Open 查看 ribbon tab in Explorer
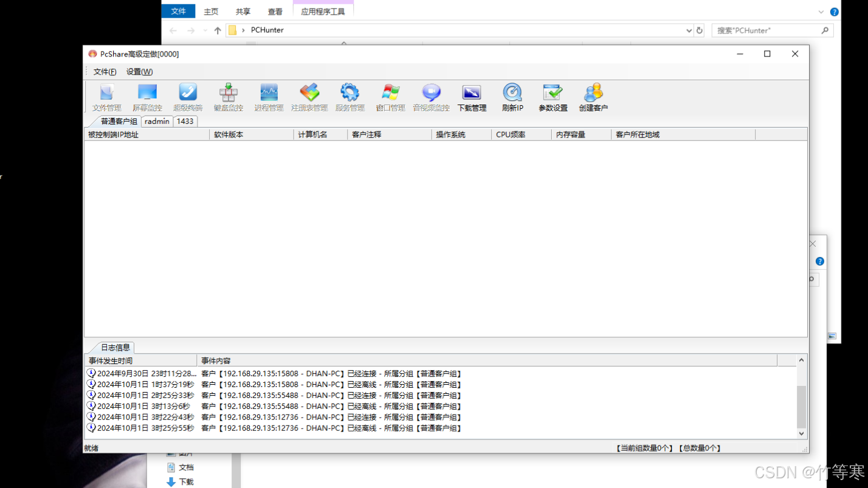This screenshot has width=868, height=488. tap(275, 12)
